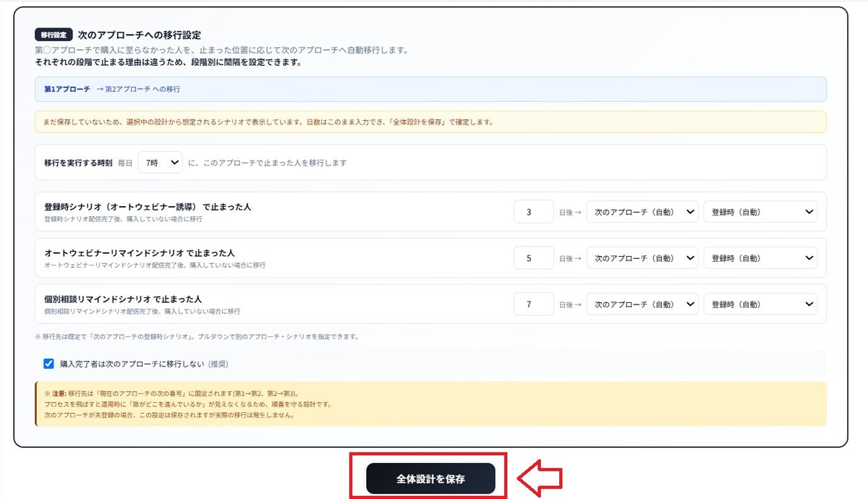Click row title 個別相談リマインドシナリオ で止まった人
The width and height of the screenshot is (868, 499).
122,299
